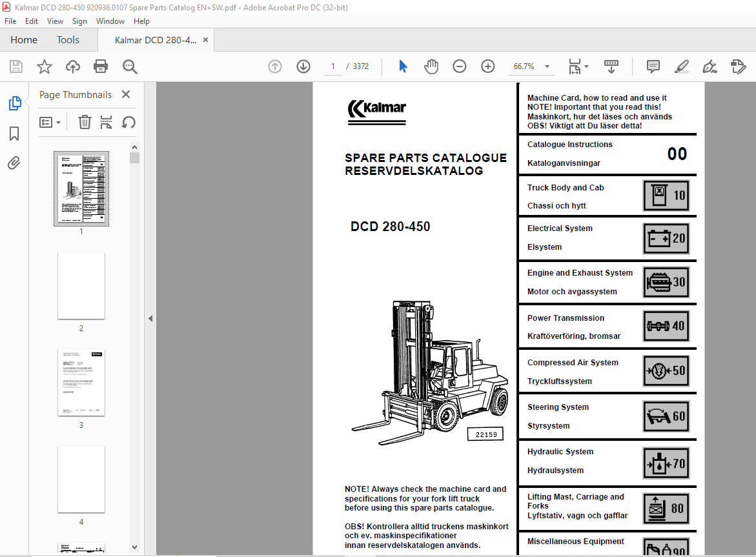Click the print pages icon in thumbnails panel
Image resolution: width=756 pixels, height=557 pixels.
point(106,123)
